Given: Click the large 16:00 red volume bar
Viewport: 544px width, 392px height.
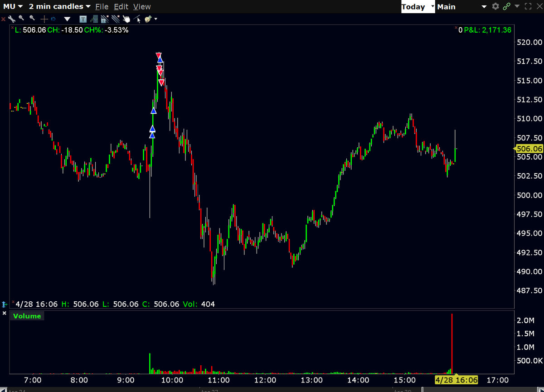Looking at the screenshot, I should click(452, 343).
